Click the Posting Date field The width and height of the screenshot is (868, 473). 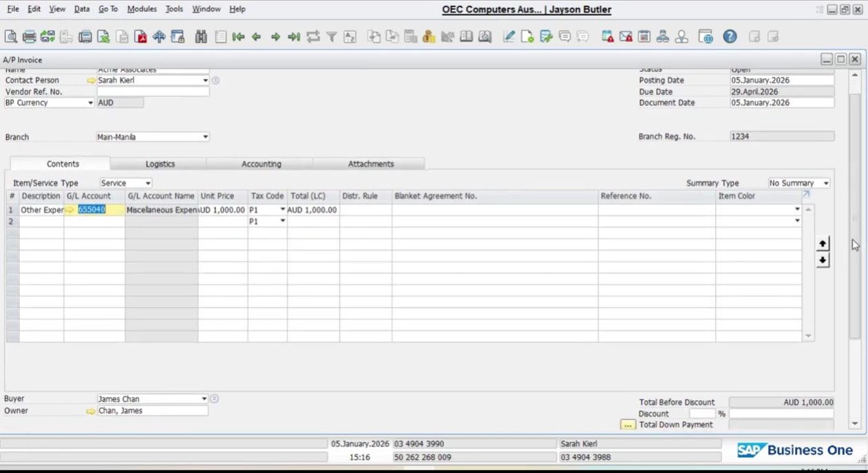pyautogui.click(x=782, y=81)
